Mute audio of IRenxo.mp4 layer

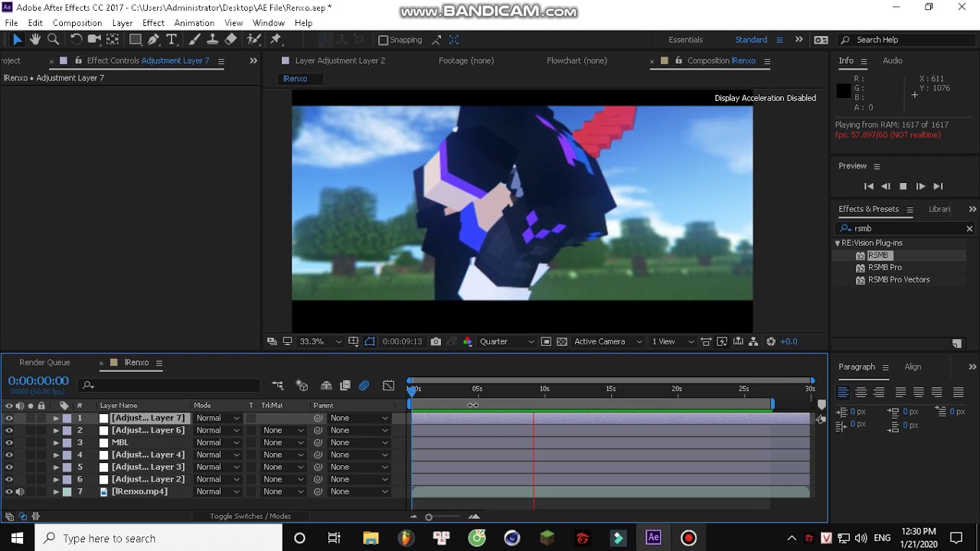(20, 492)
